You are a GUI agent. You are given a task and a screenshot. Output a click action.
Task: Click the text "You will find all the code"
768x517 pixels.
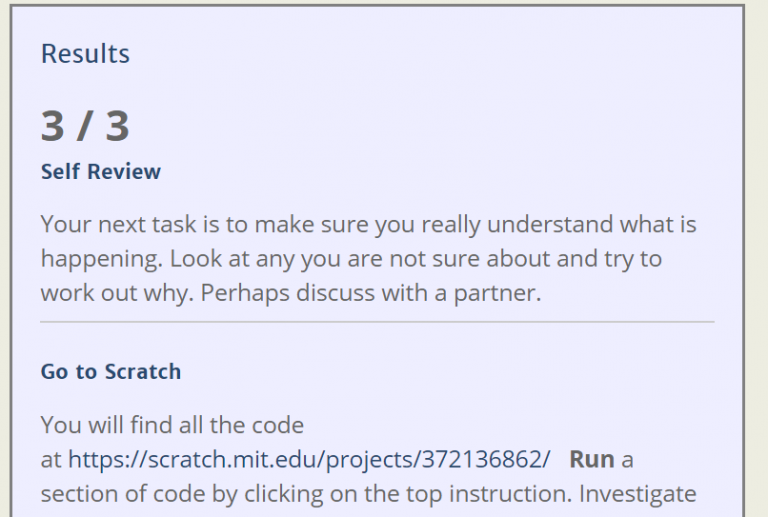point(172,425)
